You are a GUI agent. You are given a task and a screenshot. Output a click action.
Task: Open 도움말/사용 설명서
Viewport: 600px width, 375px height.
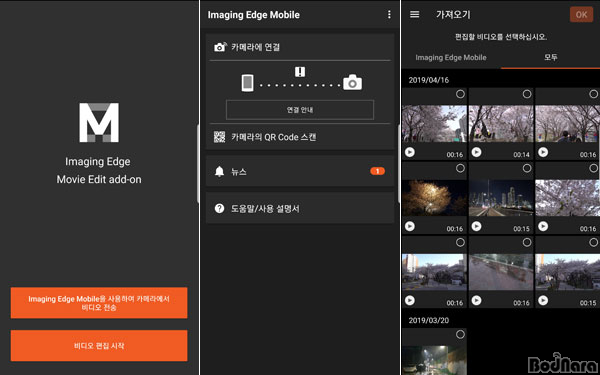point(300,209)
